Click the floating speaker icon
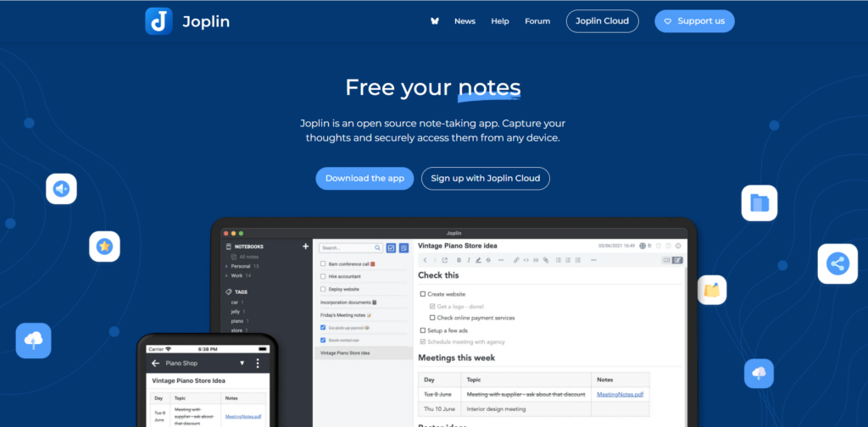 (x=61, y=188)
